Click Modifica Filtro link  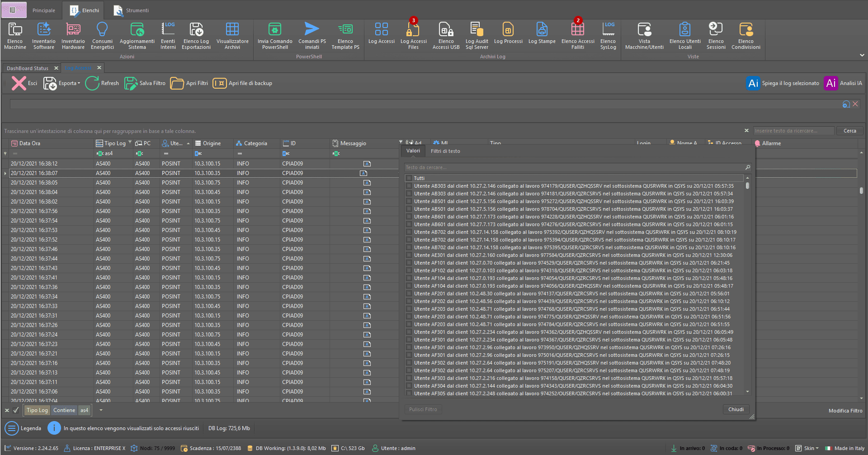tap(845, 411)
